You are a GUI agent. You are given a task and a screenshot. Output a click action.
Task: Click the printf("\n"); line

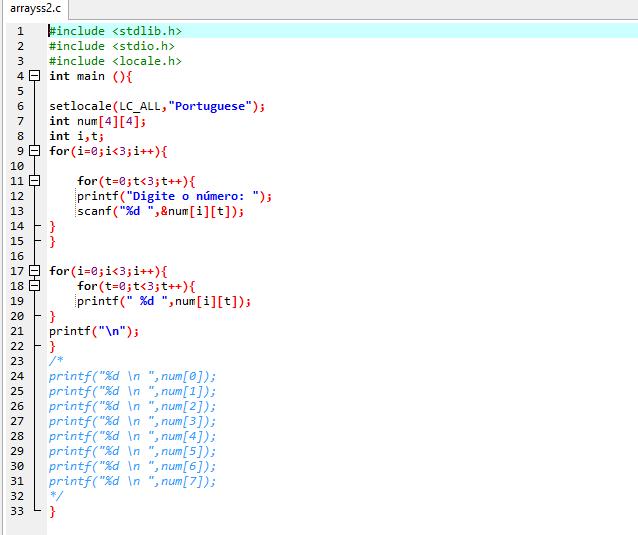[94, 331]
